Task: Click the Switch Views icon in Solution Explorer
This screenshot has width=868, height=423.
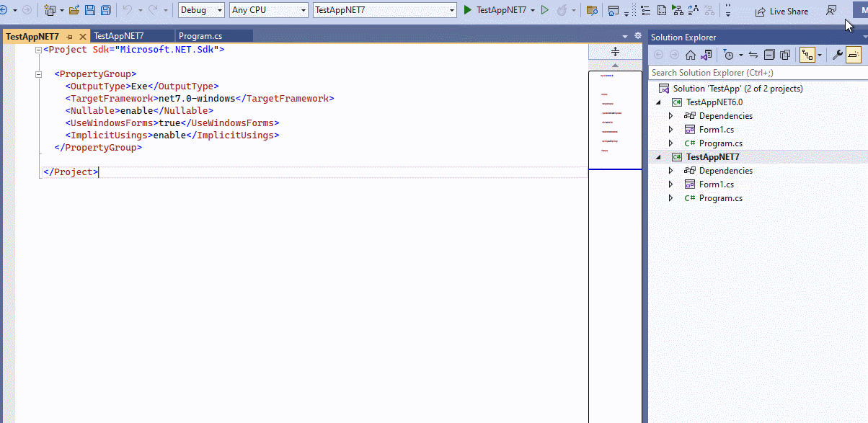Action: coord(705,54)
